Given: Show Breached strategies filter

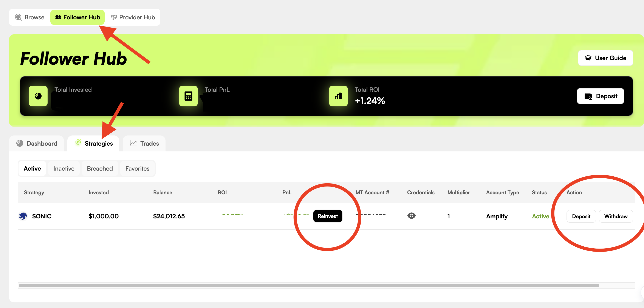Looking at the screenshot, I should coord(100,168).
